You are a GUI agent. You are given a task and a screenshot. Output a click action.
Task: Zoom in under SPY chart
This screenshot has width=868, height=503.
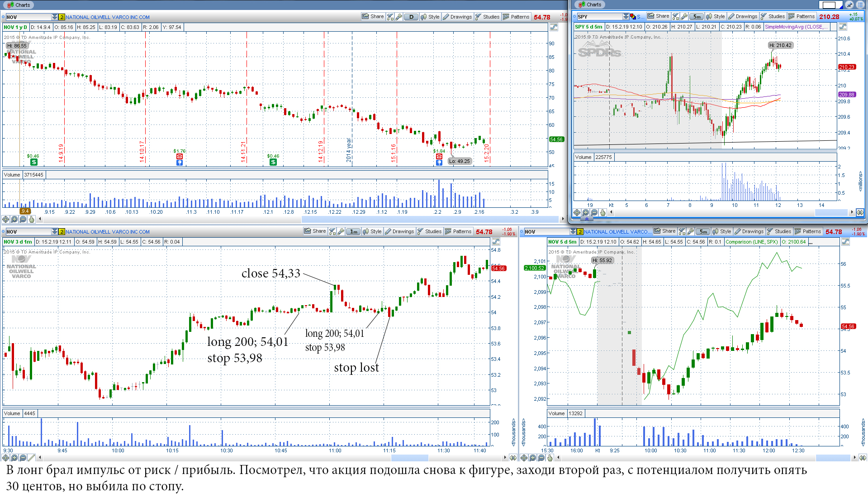pos(585,212)
